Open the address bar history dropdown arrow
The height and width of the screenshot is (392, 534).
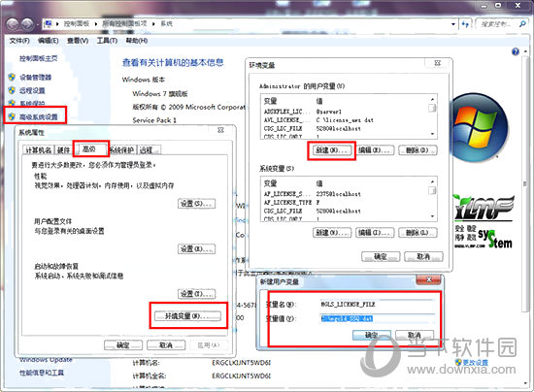453,24
